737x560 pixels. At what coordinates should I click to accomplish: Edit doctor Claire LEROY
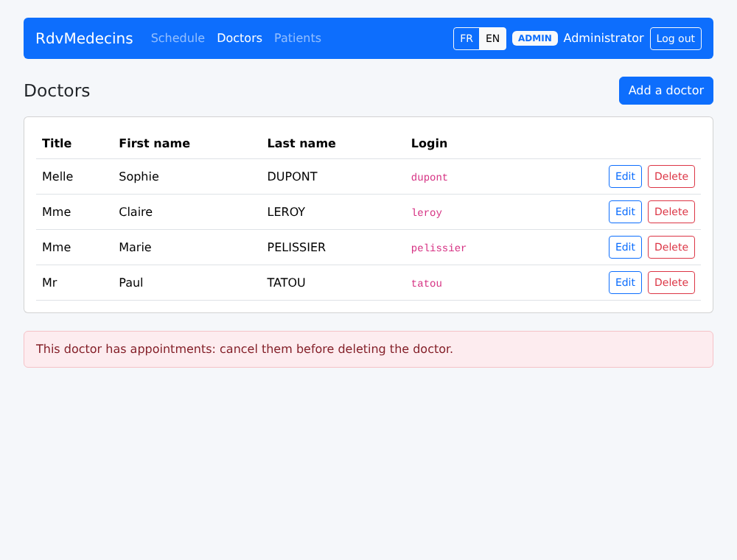click(625, 212)
